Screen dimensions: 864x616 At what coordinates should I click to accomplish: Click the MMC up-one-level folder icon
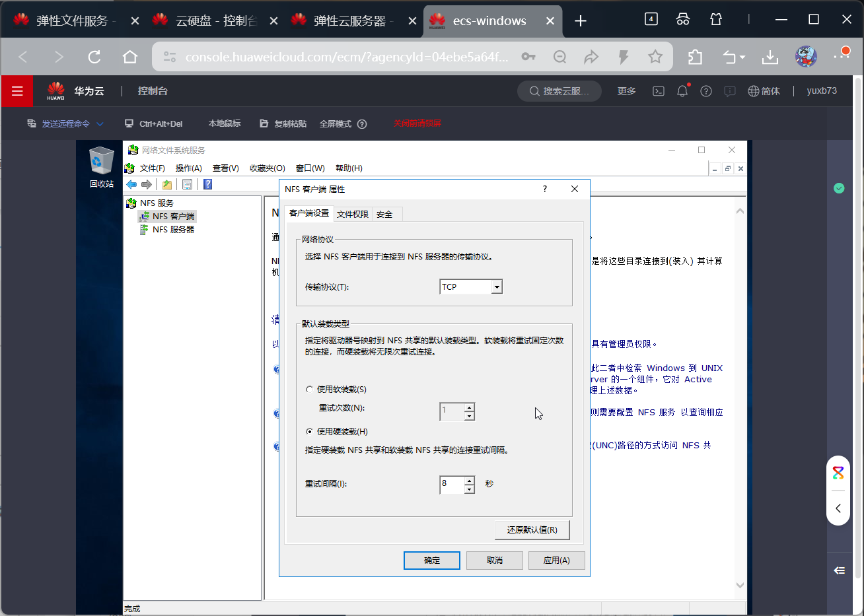(167, 184)
